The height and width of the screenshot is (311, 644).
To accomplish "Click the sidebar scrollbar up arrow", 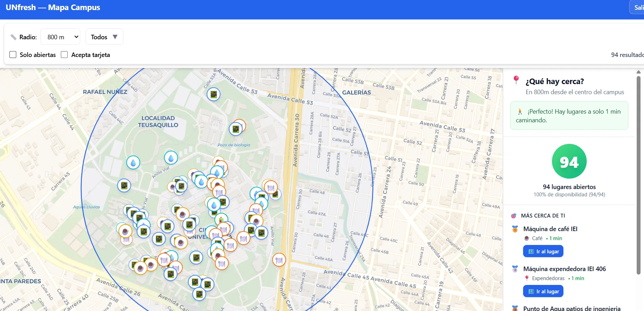I will point(638,72).
